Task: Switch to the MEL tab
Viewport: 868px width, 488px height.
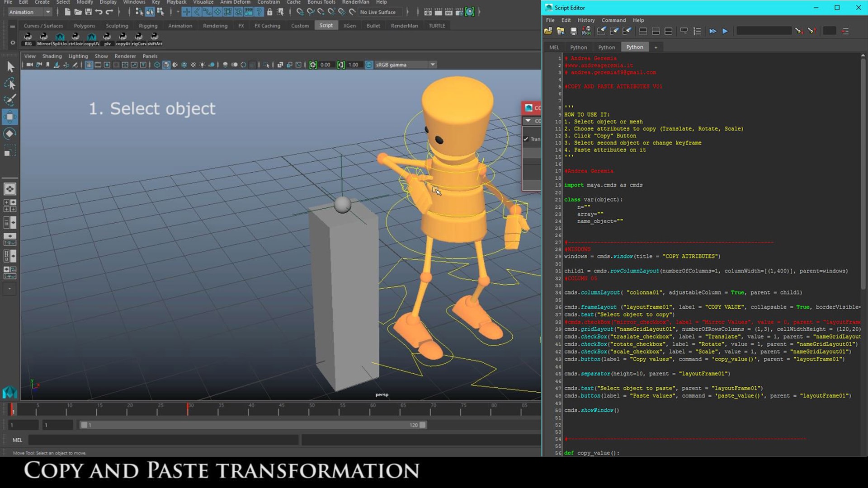Action: [554, 47]
